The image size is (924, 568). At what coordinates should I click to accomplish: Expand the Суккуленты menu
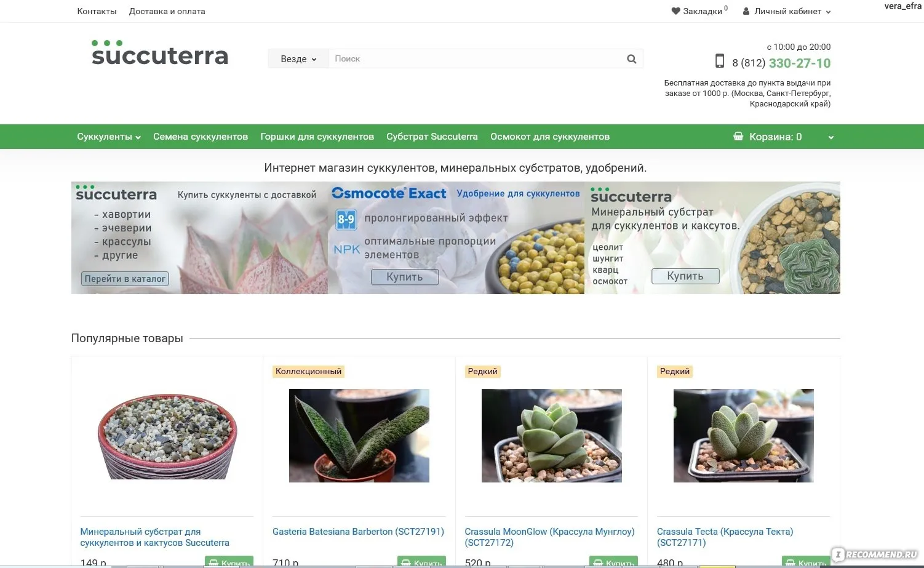[x=109, y=137]
